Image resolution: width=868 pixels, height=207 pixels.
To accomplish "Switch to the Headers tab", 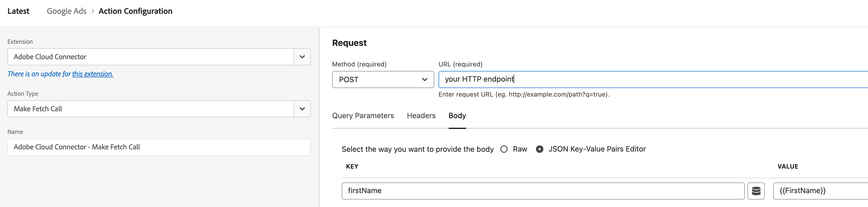I will point(421,116).
